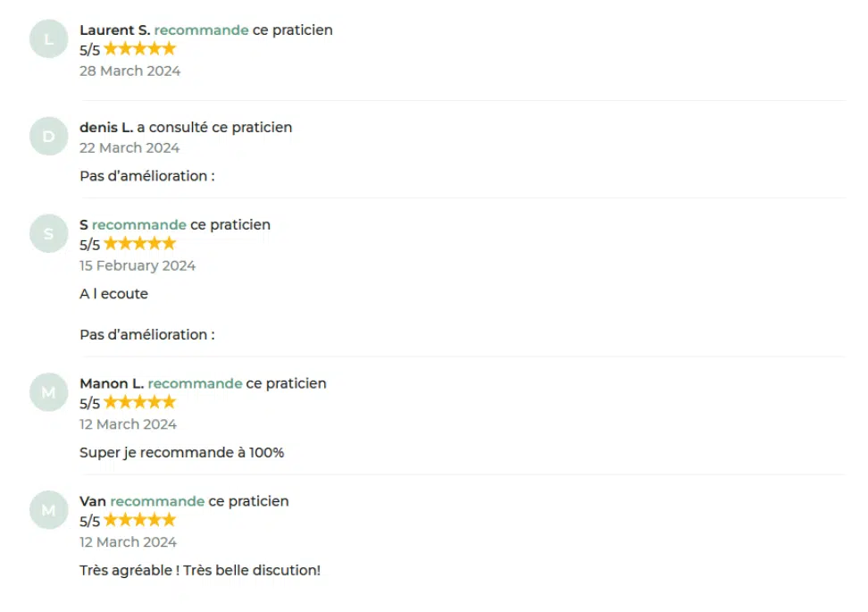
Task: Click Van reviewer name
Action: pos(93,501)
